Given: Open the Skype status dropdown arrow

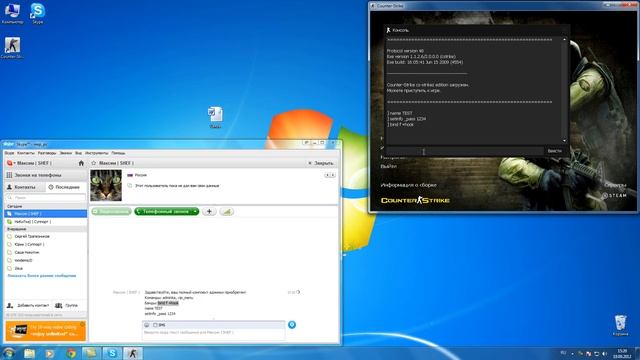Looking at the screenshot, I should (x=15, y=163).
